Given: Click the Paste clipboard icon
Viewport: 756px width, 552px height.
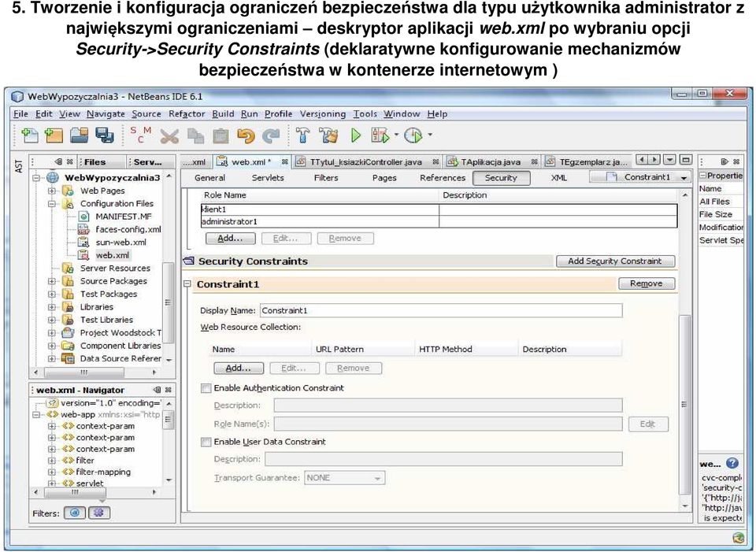Looking at the screenshot, I should click(220, 136).
